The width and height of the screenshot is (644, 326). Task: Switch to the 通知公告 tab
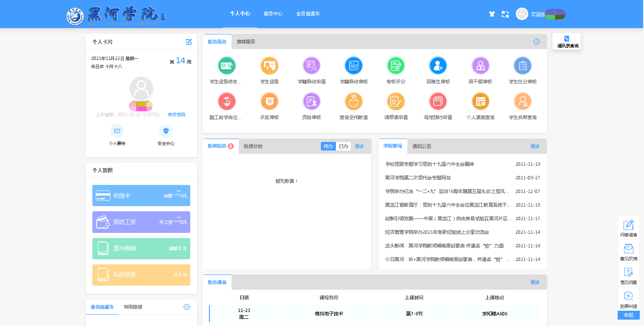(x=421, y=146)
